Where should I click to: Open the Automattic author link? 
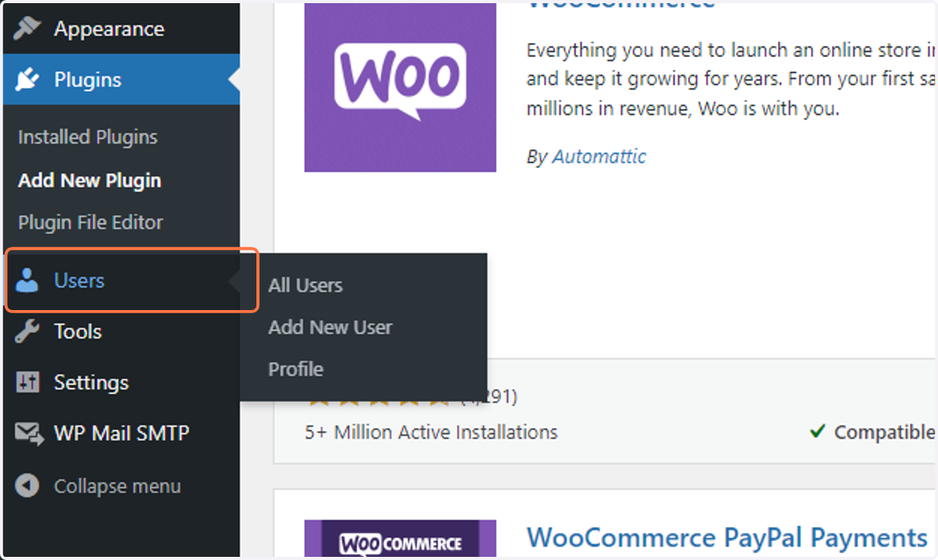click(600, 156)
